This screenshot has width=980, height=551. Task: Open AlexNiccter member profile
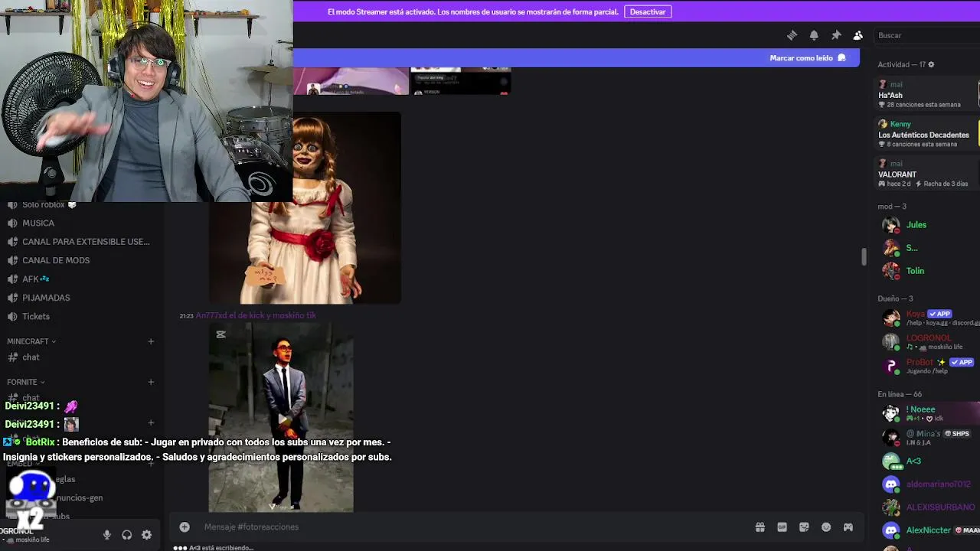click(x=928, y=530)
